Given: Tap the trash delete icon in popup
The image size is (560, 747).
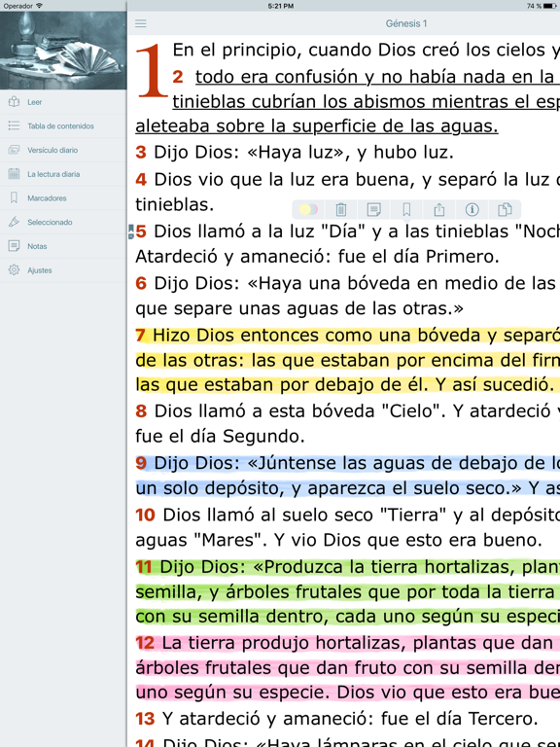Looking at the screenshot, I should coord(341,209).
